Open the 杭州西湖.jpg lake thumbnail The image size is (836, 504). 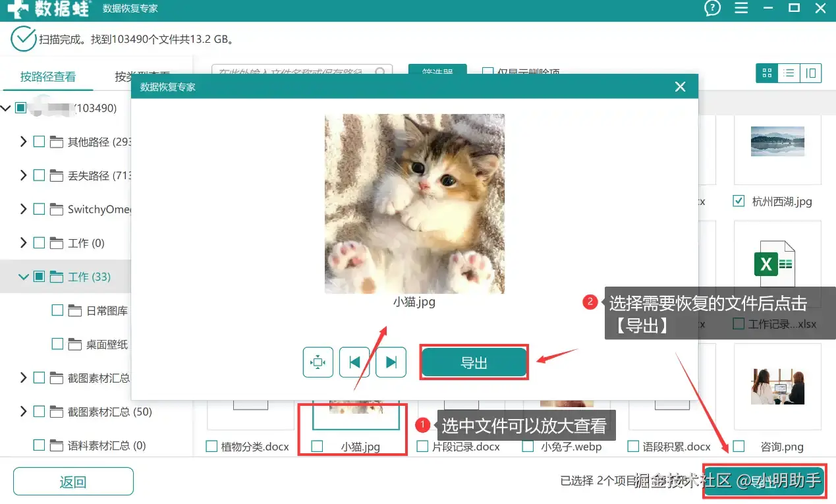[777, 141]
